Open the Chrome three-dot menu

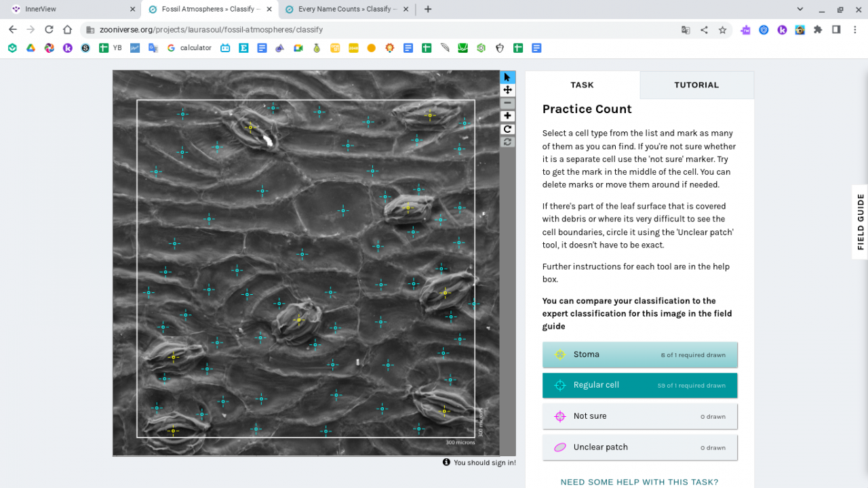[x=855, y=30]
